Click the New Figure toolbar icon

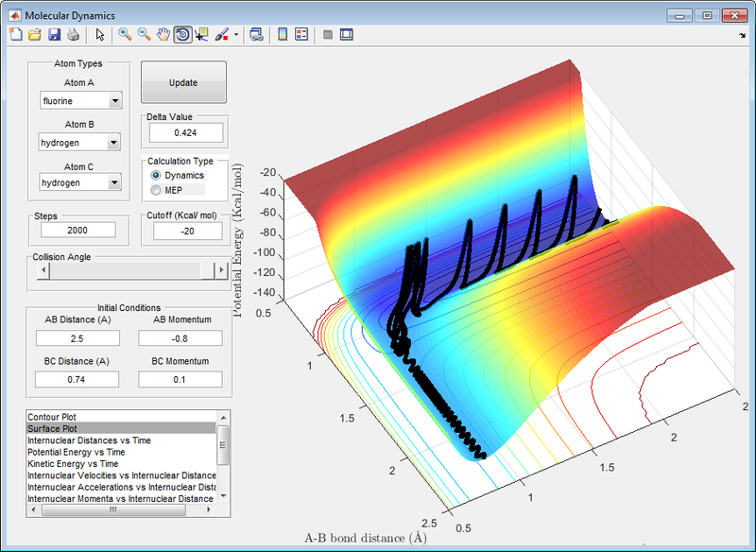14,35
